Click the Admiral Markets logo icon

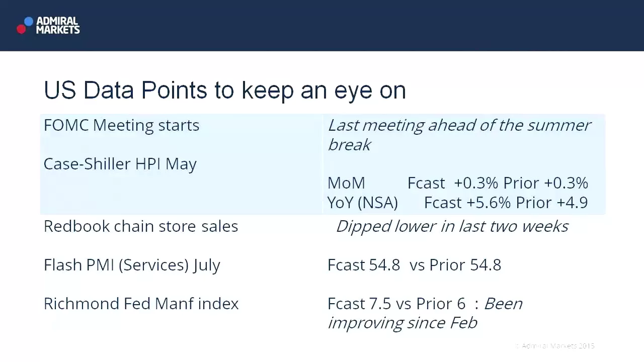point(25,25)
